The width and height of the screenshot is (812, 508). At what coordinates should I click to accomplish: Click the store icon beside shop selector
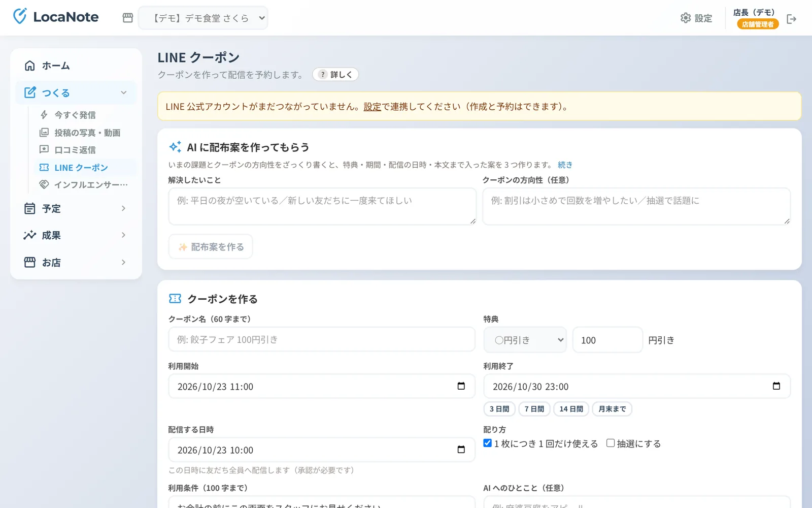pos(128,18)
